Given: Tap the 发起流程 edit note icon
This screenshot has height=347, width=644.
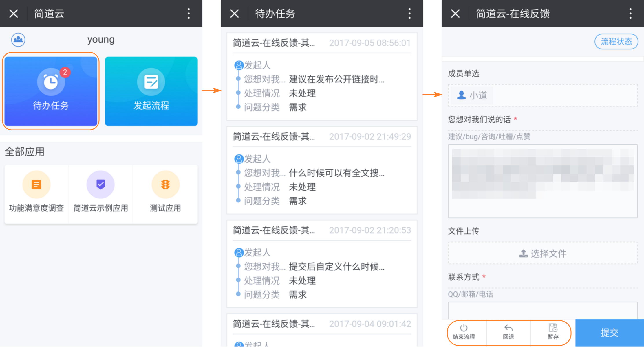Looking at the screenshot, I should (x=151, y=82).
